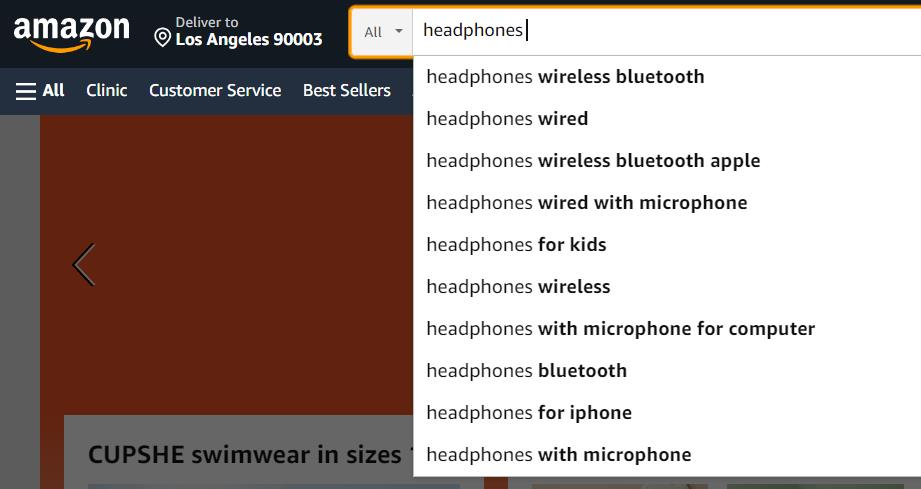Expand the All departments search dropdown
Screen dimensions: 921x489
(x=383, y=32)
